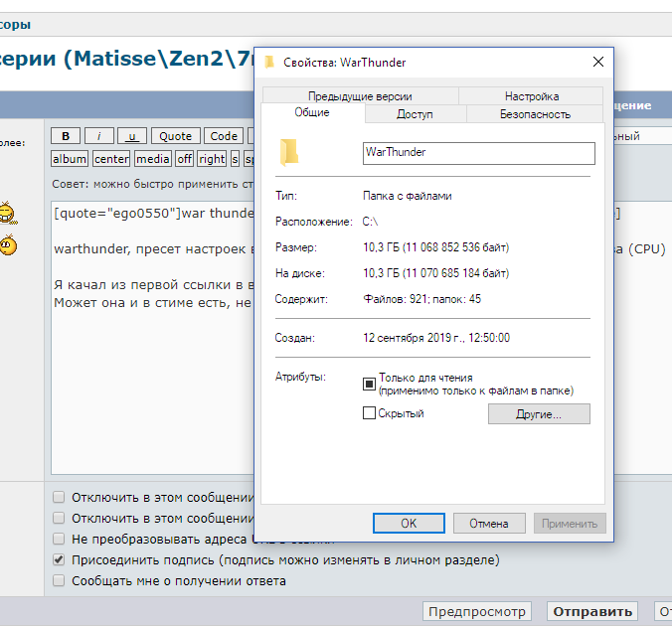Click OK in the properties dialog
Viewport: 672px width, 626px height.
coord(409,524)
